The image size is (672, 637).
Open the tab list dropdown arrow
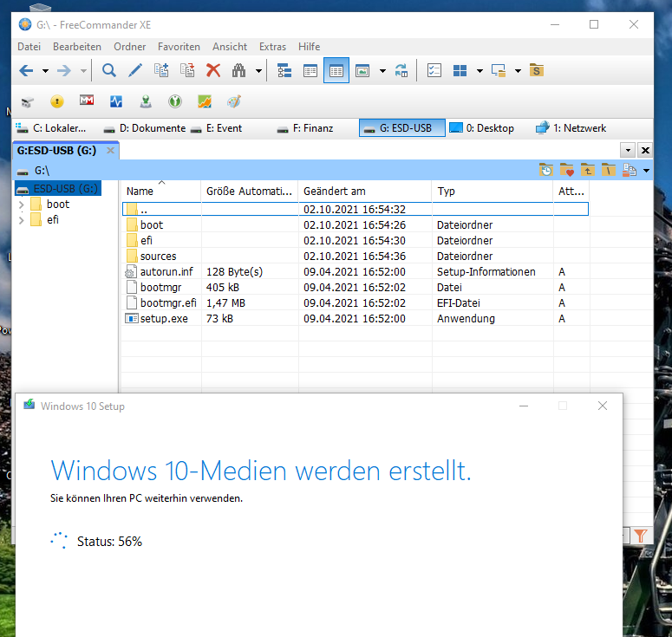[628, 150]
